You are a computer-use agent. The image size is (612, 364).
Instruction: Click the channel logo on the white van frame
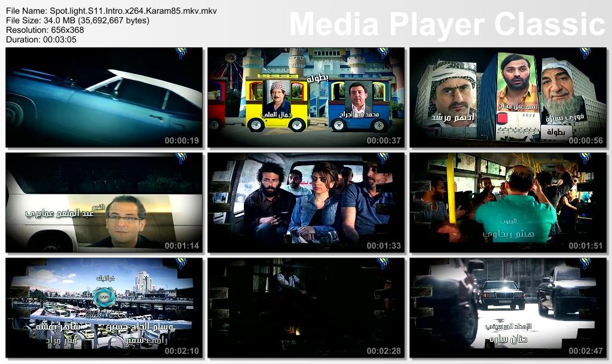180,158
